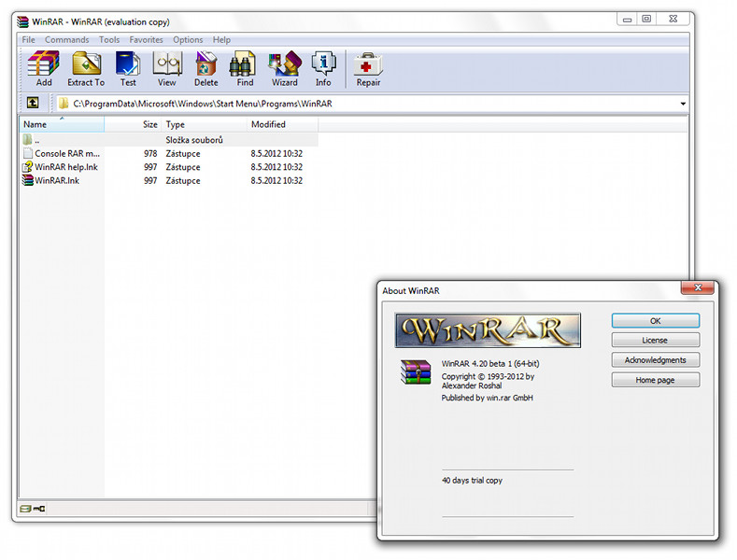The image size is (737, 560).
Task: Open the Acknowledgments button
Action: tap(655, 360)
